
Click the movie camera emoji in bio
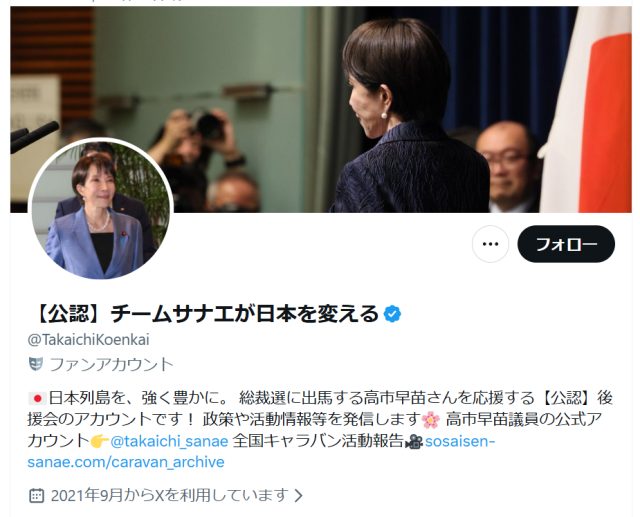[413, 442]
